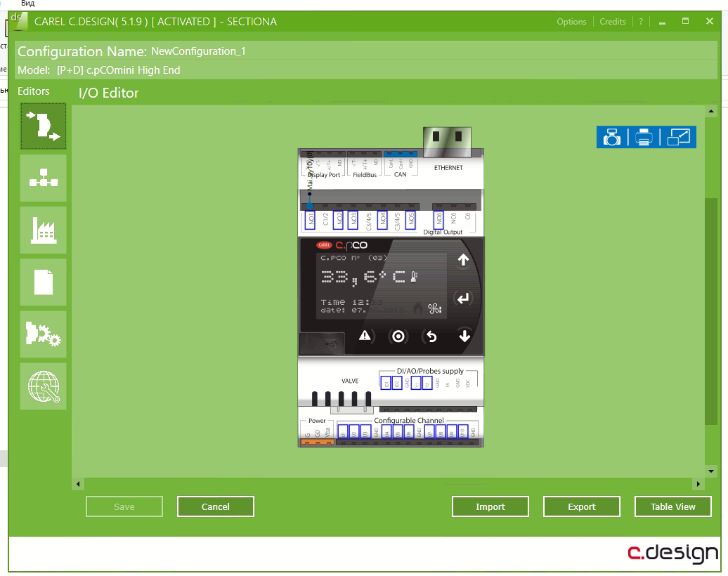The width and height of the screenshot is (728, 576).
Task: Open the globe with wrench editor icon
Action: [43, 386]
